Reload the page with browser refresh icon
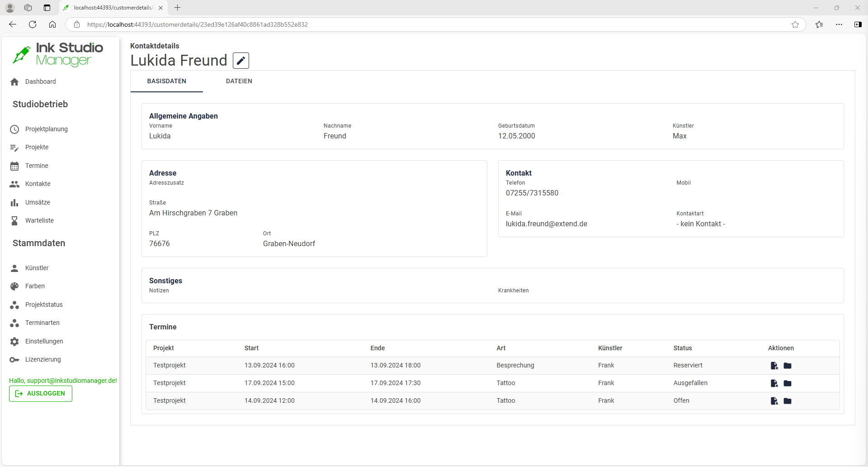Screen dimensions: 868x467 [x=33, y=24]
